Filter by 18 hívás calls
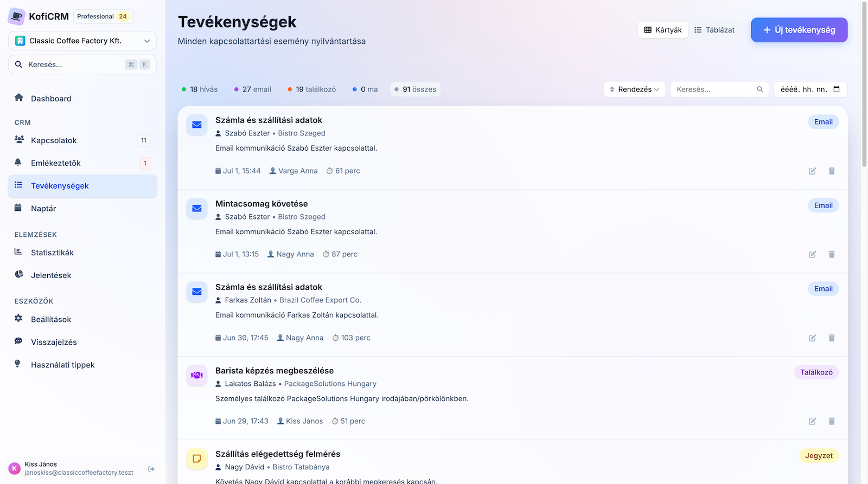 coord(200,89)
